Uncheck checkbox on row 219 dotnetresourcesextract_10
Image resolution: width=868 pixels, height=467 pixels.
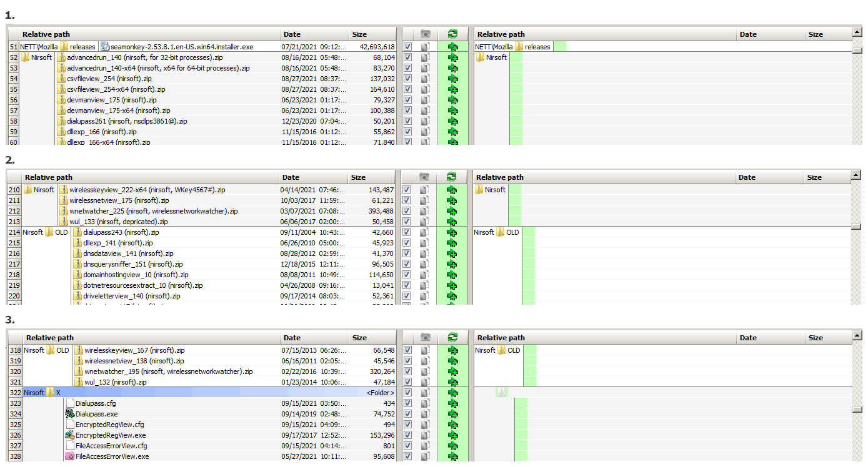coord(407,285)
